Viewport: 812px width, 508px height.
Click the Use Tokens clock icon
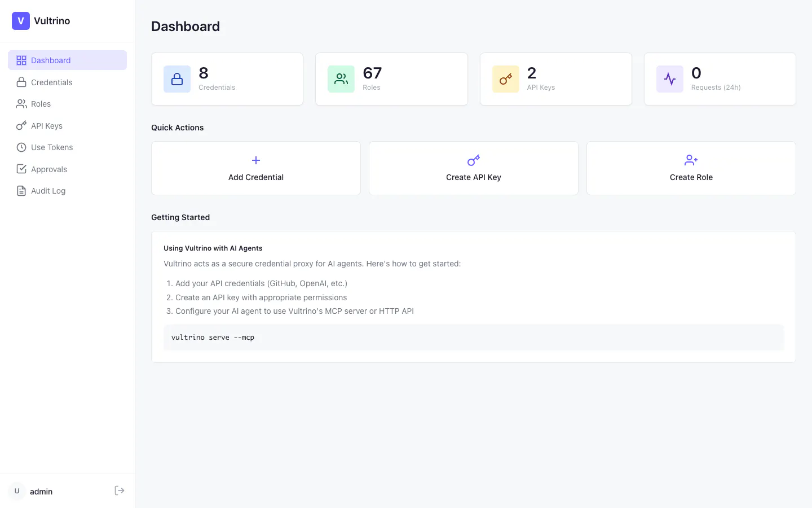pos(21,147)
